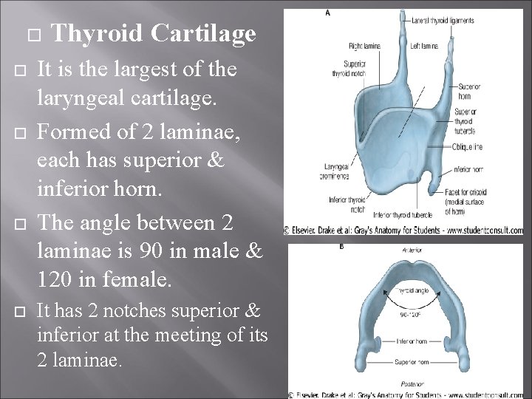Click the 'Superior thyroid notch' label
The height and width of the screenshot is (399, 532).
point(349,69)
